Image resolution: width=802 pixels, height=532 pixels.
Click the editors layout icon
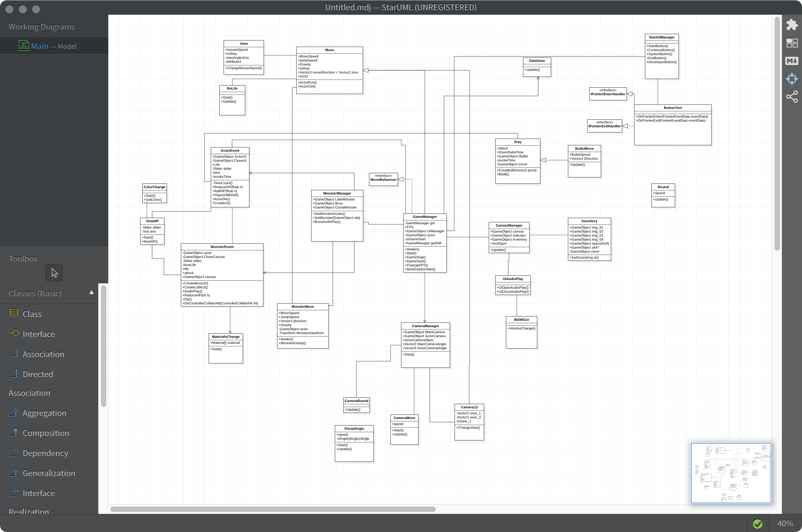coord(792,43)
